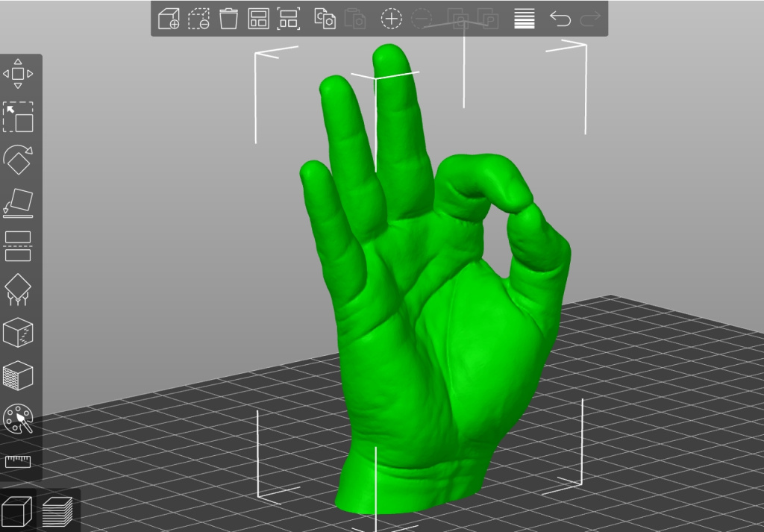This screenshot has height=532, width=764.
Task: Open the Paint-on supports tool
Action: (18, 290)
